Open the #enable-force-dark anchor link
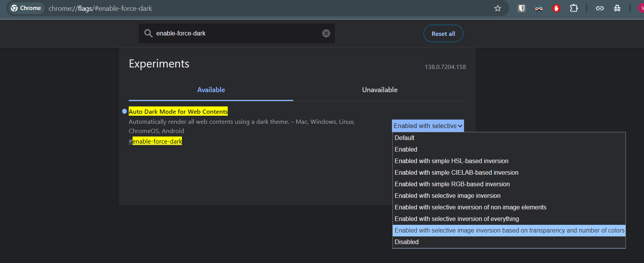Screen dimensions: 644x263 155,141
